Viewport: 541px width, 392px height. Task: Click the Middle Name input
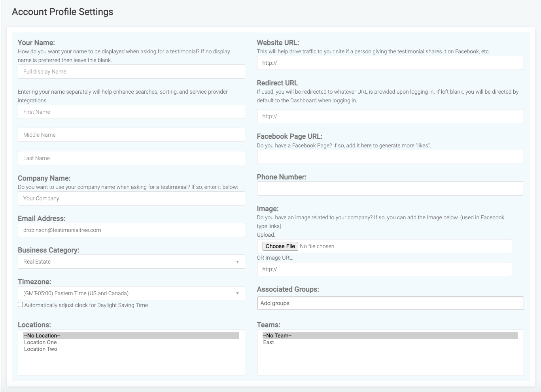(131, 135)
